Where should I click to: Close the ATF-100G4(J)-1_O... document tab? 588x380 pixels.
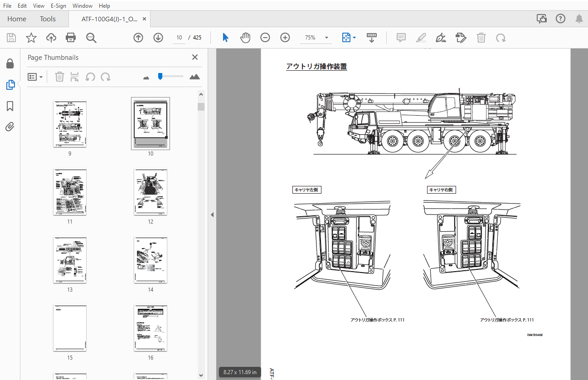pos(144,19)
